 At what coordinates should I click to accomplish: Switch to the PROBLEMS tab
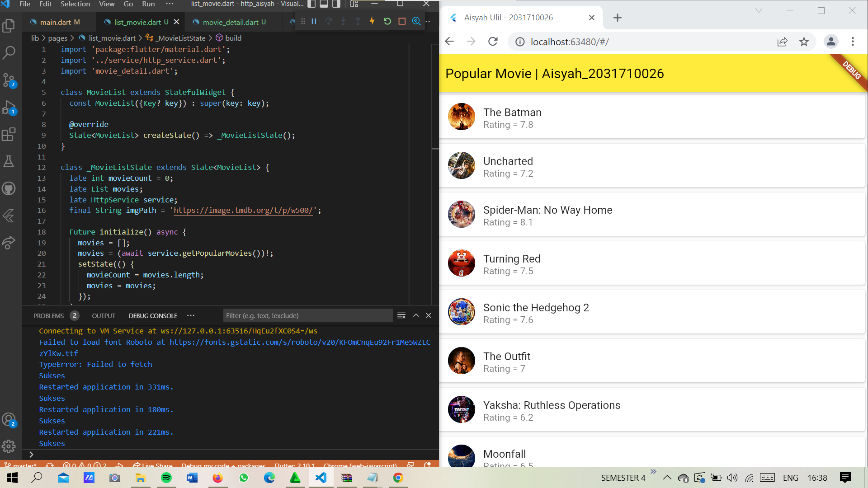(49, 315)
